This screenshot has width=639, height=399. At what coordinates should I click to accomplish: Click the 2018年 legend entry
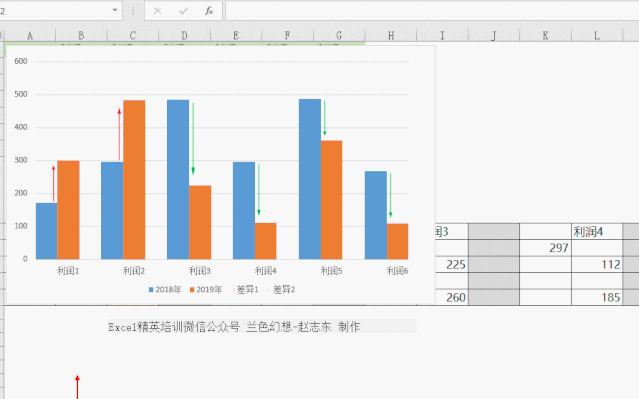(165, 290)
